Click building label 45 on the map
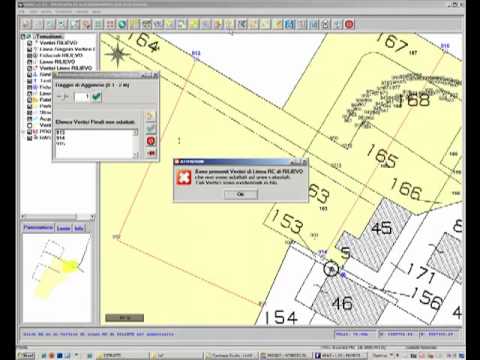 [x=381, y=228]
